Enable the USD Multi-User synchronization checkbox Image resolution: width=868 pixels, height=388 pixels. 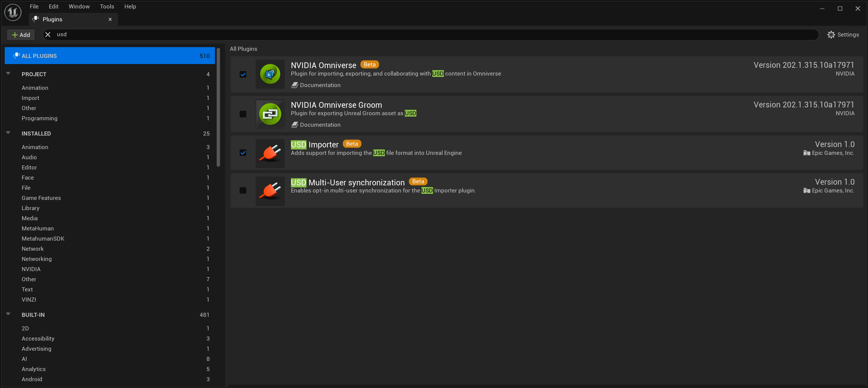click(243, 190)
